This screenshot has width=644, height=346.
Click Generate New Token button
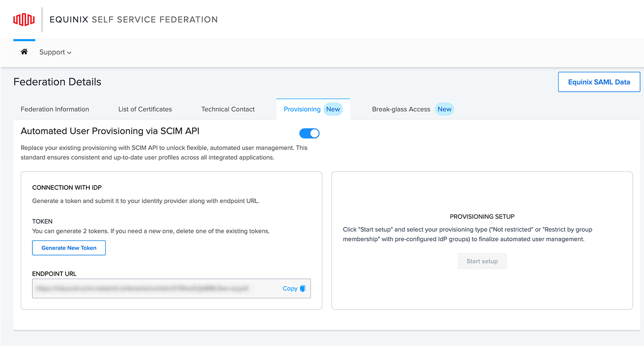(69, 248)
